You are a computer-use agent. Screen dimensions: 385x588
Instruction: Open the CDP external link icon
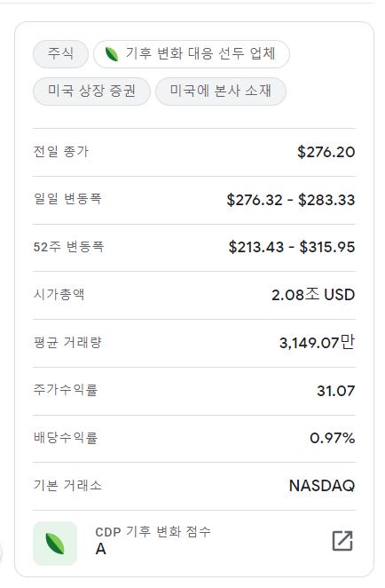point(342,541)
